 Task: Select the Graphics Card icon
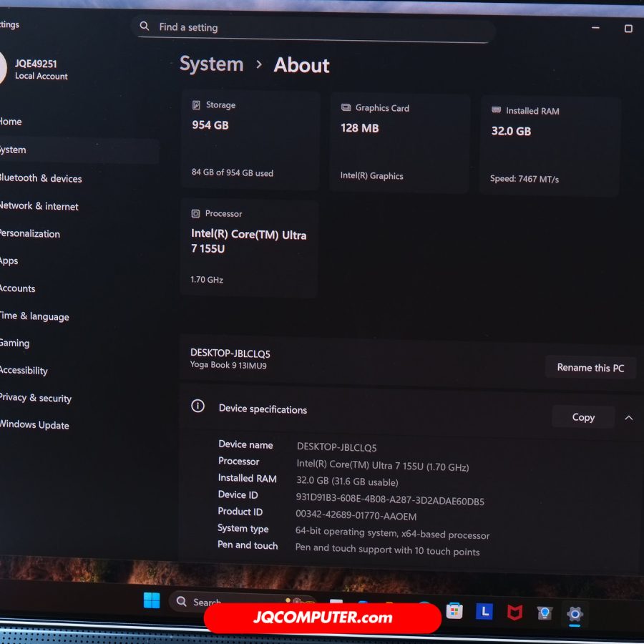[x=346, y=107]
